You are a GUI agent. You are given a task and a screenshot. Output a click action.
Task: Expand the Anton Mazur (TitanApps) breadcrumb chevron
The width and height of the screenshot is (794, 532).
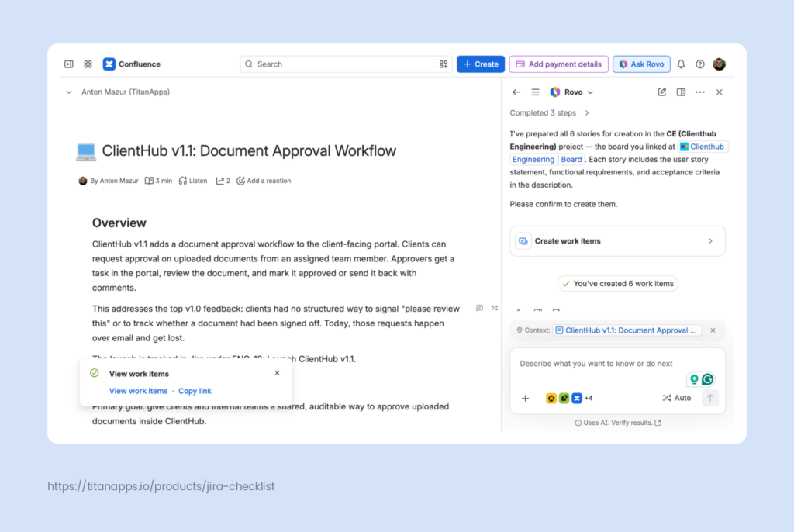[69, 92]
